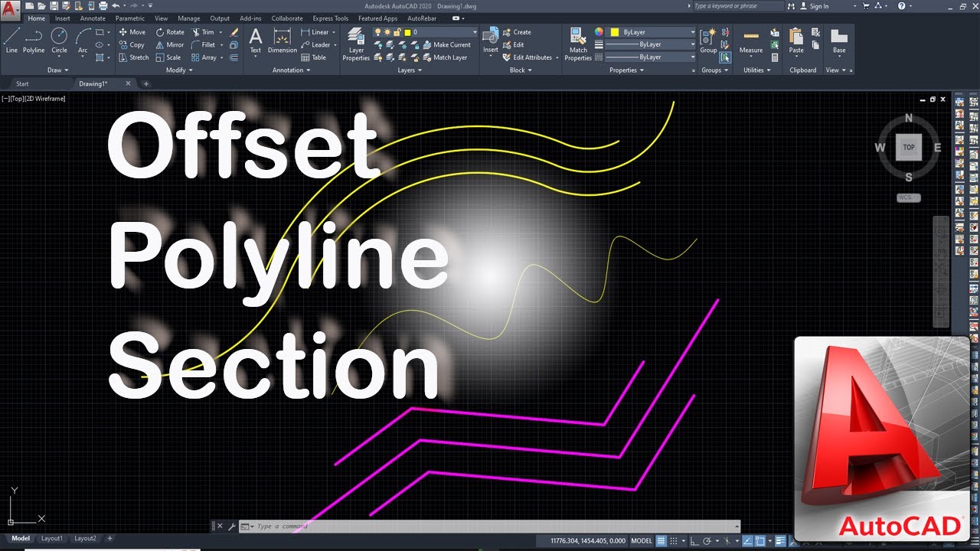
Task: Choose the Fillet command
Action: 204,44
